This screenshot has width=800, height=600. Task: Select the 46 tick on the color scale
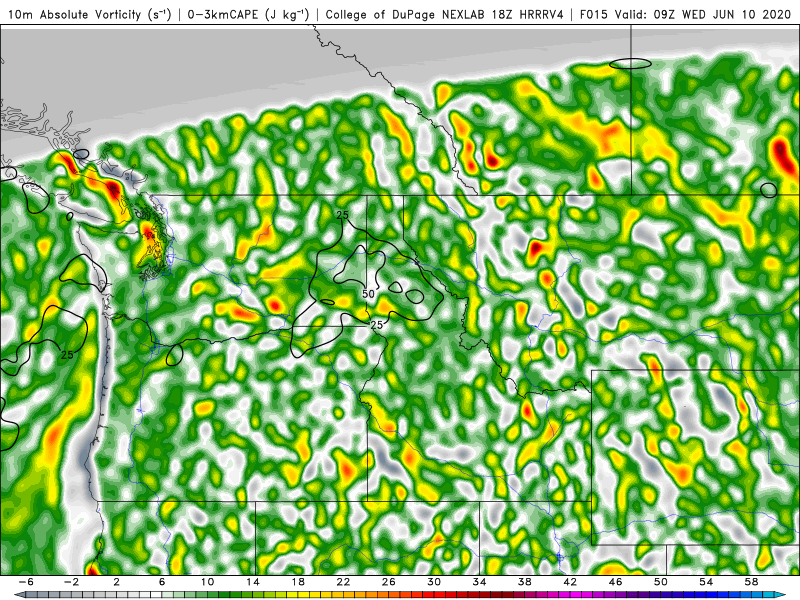[x=615, y=582]
